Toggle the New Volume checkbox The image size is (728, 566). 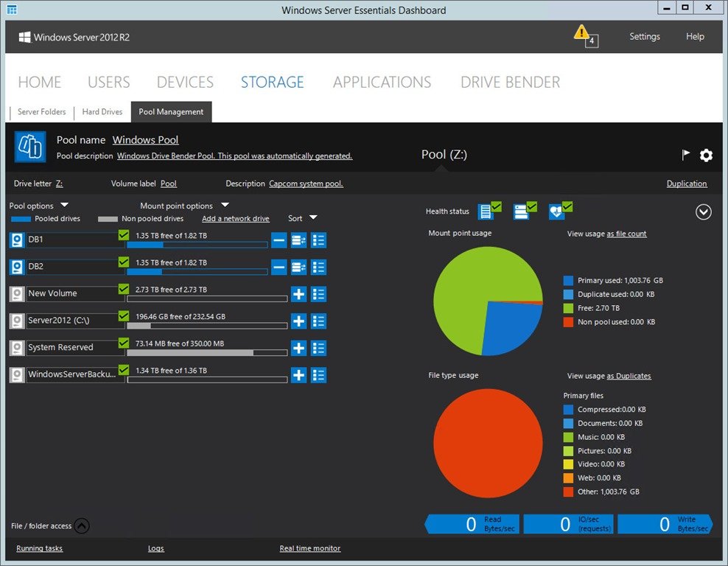[x=124, y=288]
